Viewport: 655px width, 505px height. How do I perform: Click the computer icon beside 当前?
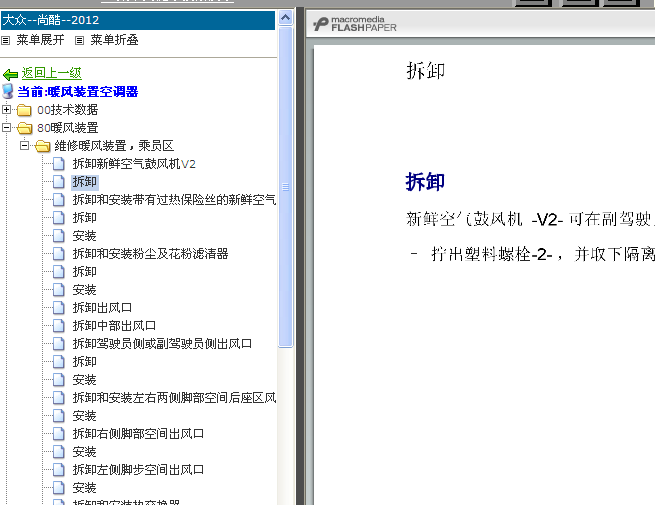click(8, 91)
